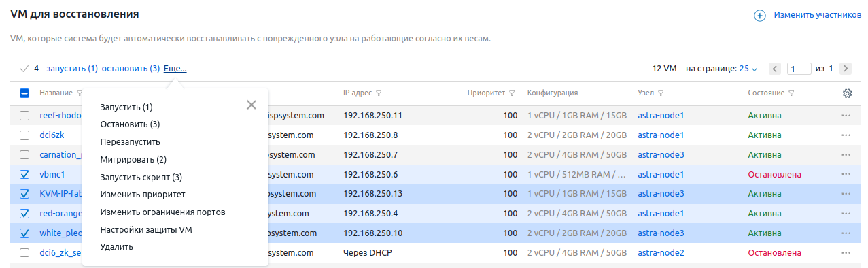Select Перезапустить menu entry
The height and width of the screenshot is (268, 868).
130,142
